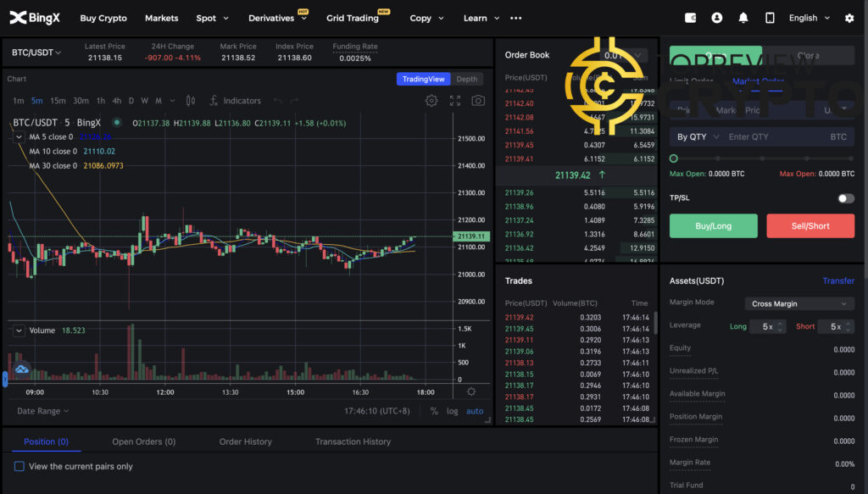The image size is (868, 494).
Task: Expand the Copy menu
Action: pos(426,19)
